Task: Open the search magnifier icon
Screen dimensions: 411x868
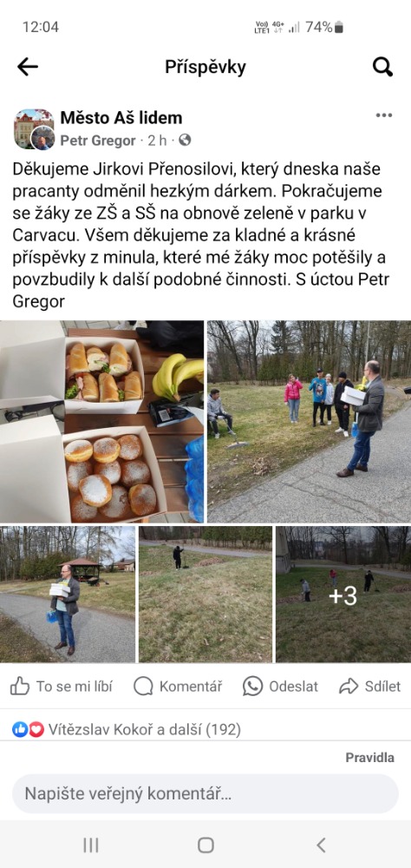Action: pos(382,67)
